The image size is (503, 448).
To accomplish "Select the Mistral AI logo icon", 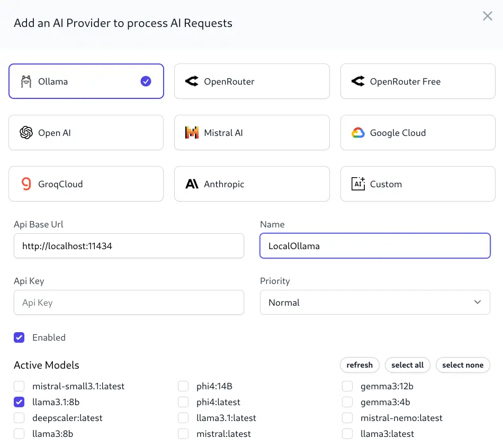I will pos(192,133).
